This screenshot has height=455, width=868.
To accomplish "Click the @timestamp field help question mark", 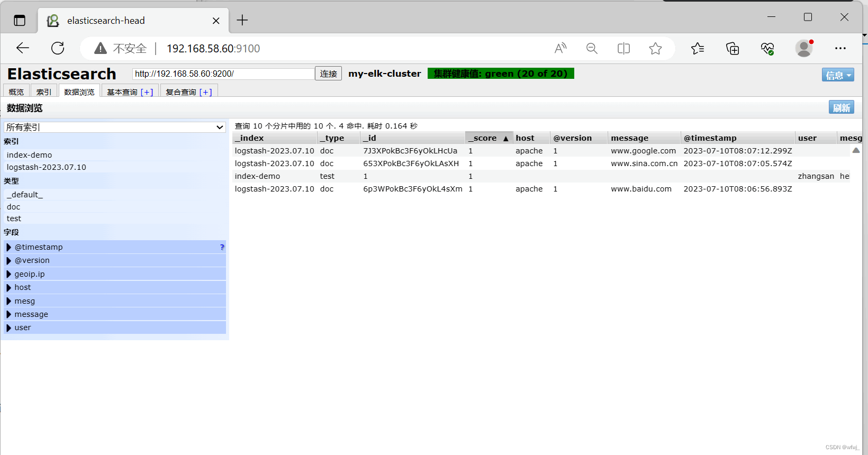I will point(222,247).
